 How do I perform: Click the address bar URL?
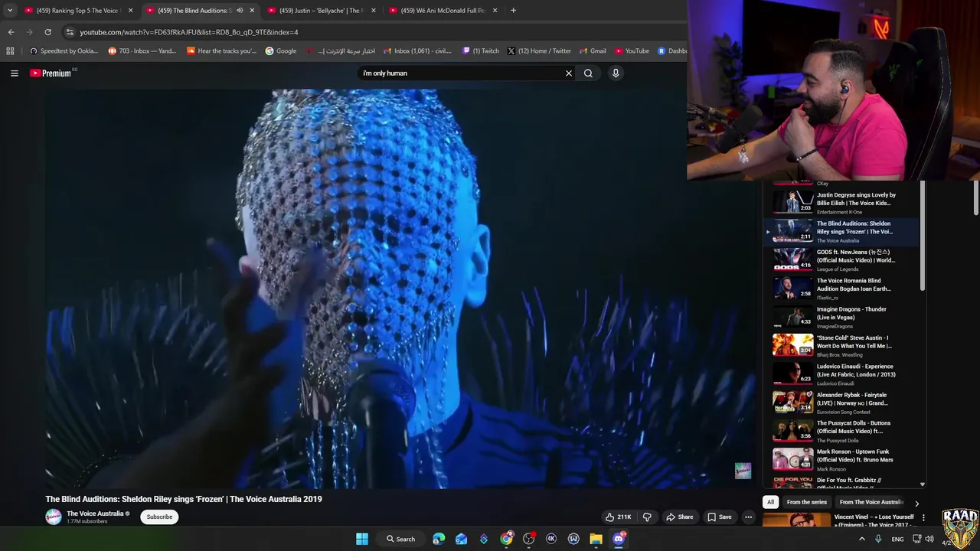point(189,32)
